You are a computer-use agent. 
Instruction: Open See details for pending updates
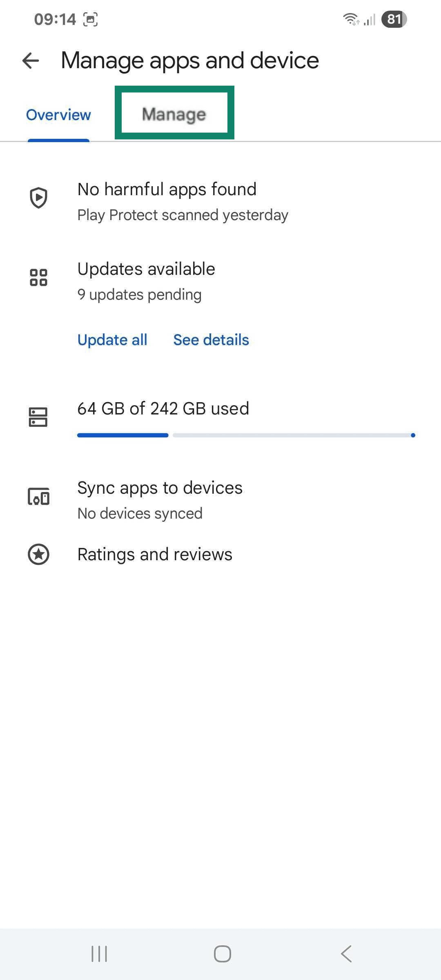tap(211, 340)
